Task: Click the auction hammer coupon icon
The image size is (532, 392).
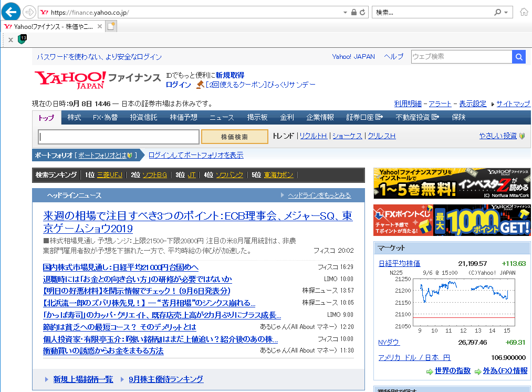Action: 200,85
